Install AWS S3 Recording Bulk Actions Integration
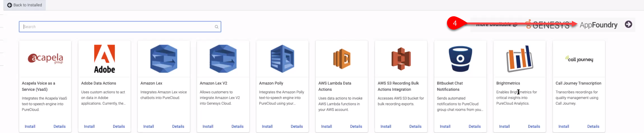The height and width of the screenshot is (133, 644). 386,126
